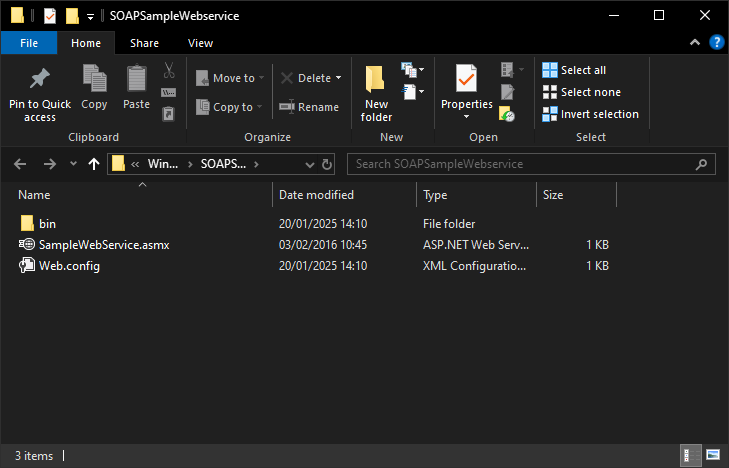Click the Win... breadcrumb segment

click(x=163, y=164)
